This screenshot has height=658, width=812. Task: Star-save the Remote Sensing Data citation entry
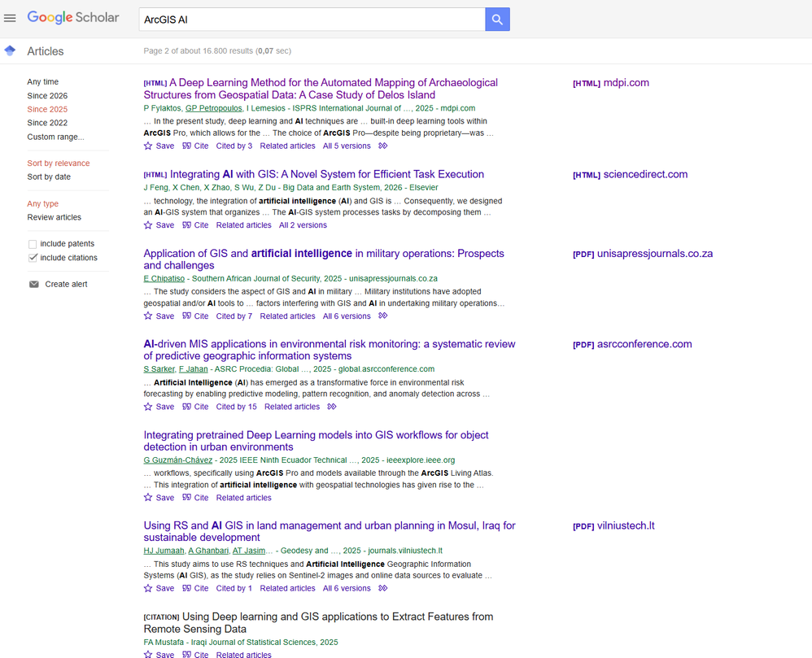[x=148, y=655]
